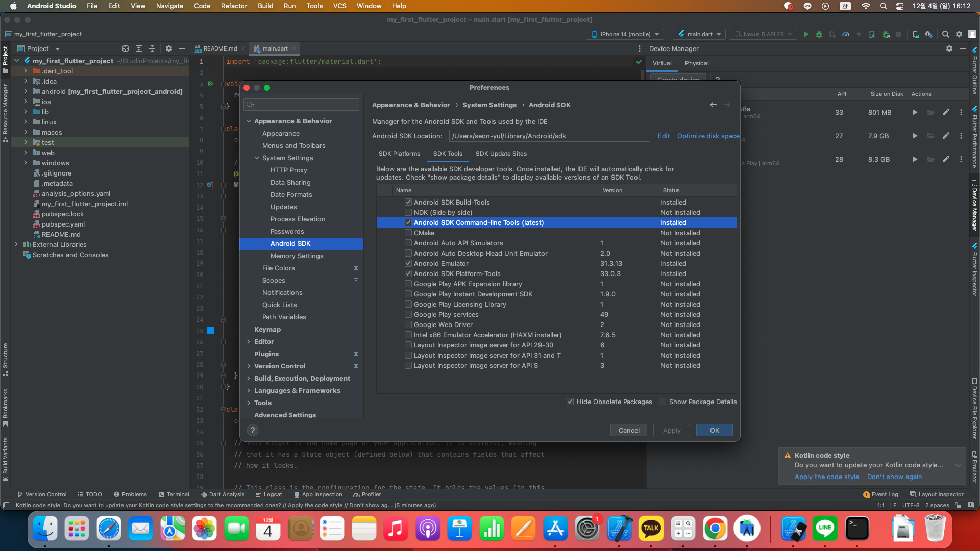Toggle Show Package Details checkbox
Screen dimensions: 980x551
(663, 402)
